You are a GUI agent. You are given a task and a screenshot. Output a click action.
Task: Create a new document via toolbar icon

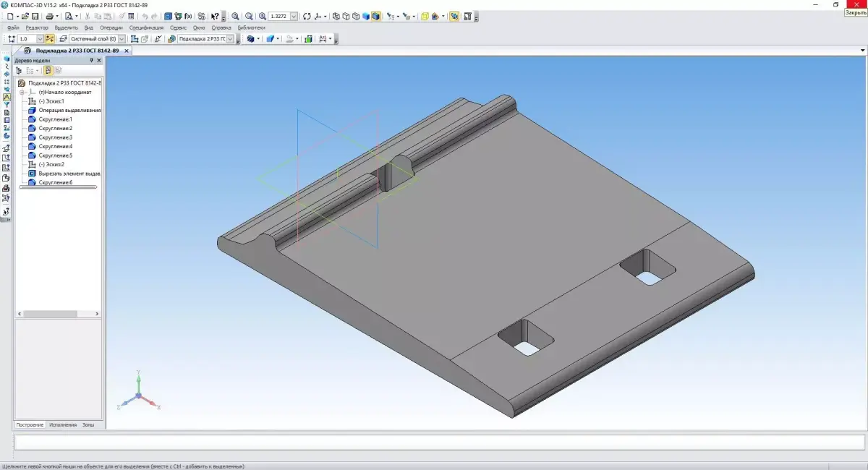9,16
